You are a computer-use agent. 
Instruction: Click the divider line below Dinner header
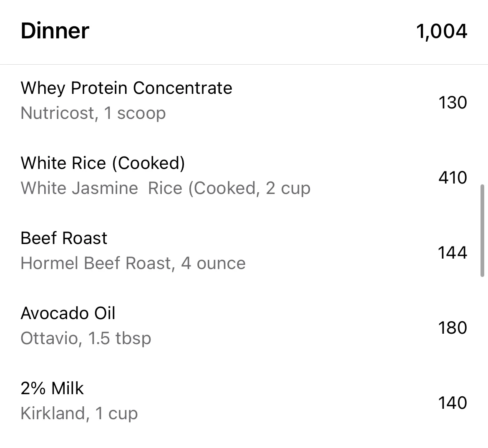click(x=244, y=64)
